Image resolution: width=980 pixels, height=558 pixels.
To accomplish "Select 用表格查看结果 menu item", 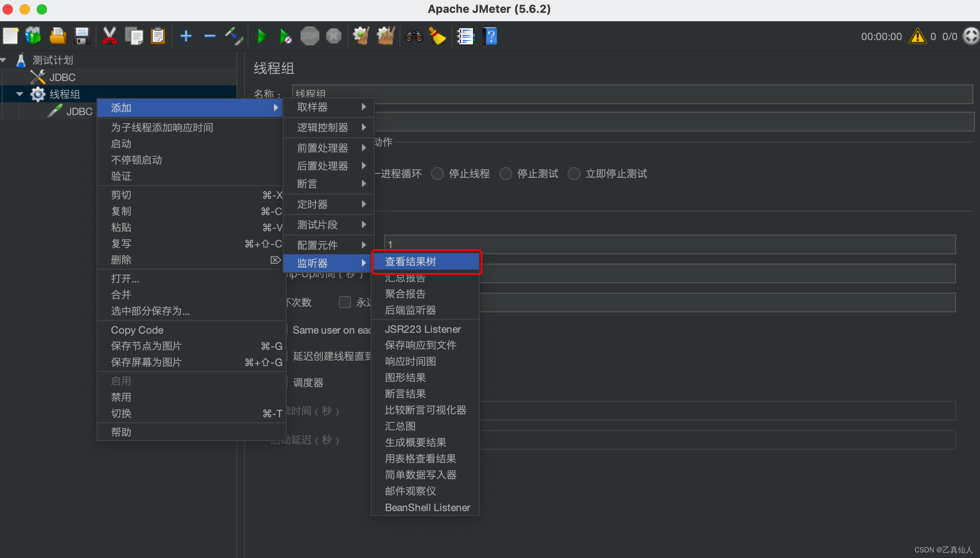I will [425, 459].
